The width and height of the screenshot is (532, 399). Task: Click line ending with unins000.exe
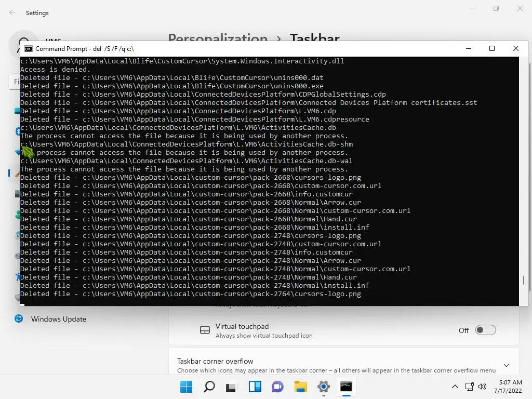171,86
